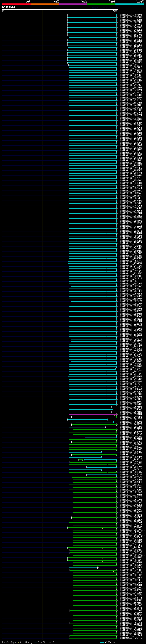Open the UniRef100_P43282 hit link

131,27
